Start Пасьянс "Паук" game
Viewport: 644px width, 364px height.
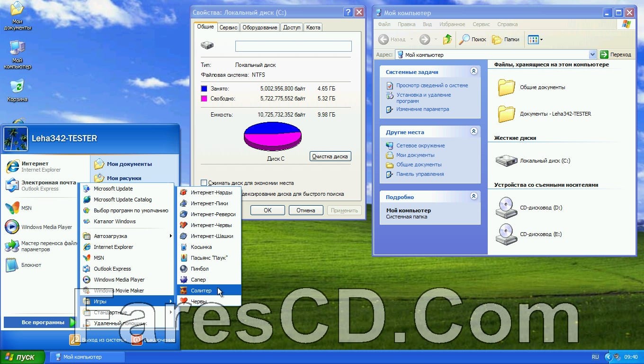pyautogui.click(x=209, y=258)
